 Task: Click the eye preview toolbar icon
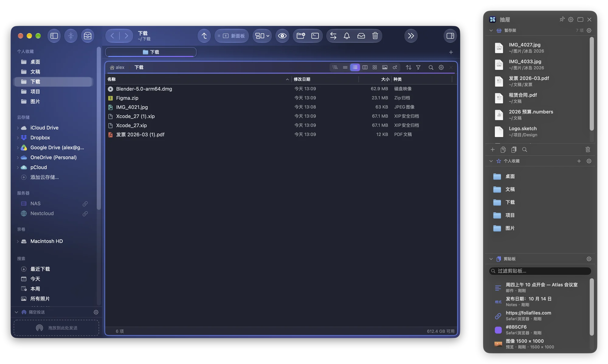pos(282,36)
